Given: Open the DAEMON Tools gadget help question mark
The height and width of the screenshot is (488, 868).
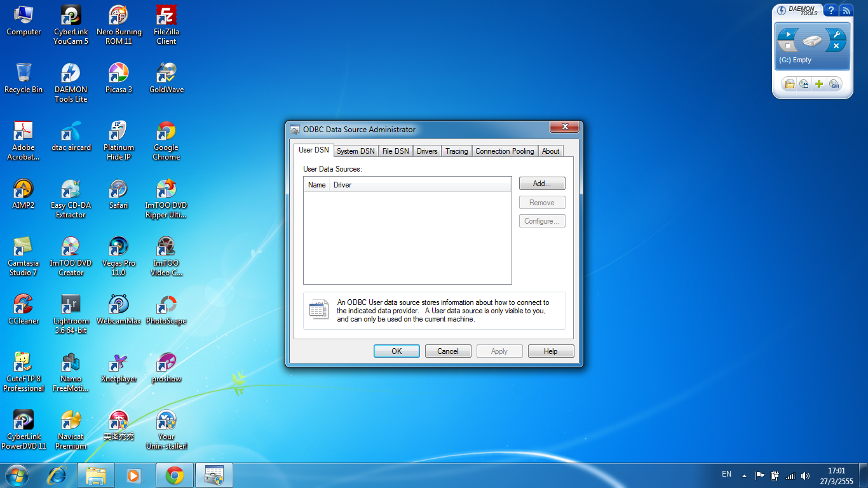Looking at the screenshot, I should click(830, 10).
